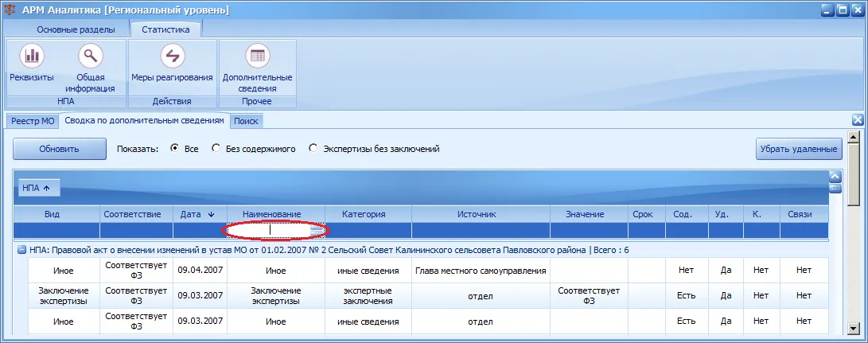This screenshot has height=343, width=868.
Task: Click the Обновить button
Action: (59, 149)
